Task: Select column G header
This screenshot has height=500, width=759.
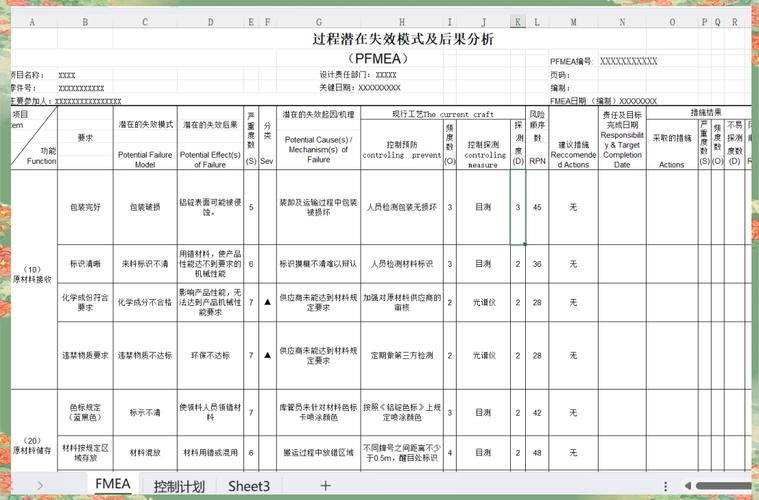Action: pyautogui.click(x=319, y=22)
